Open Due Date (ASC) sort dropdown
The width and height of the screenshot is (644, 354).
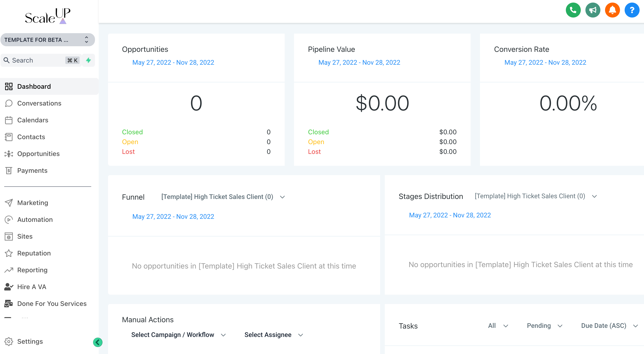(609, 326)
